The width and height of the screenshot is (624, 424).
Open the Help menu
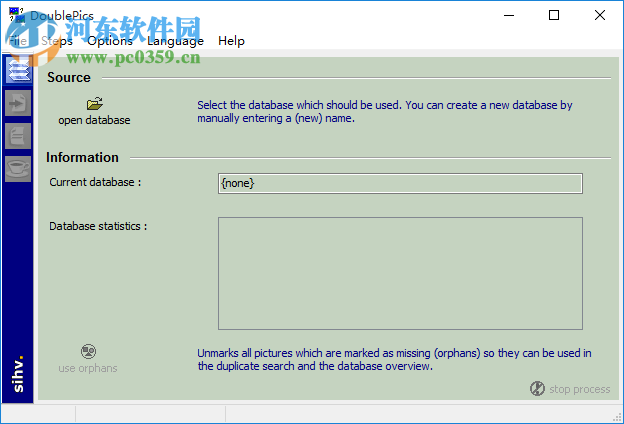coord(231,41)
